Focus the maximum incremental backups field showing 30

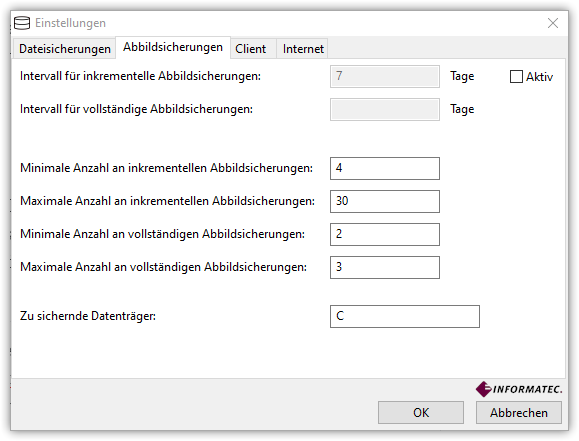pyautogui.click(x=385, y=201)
